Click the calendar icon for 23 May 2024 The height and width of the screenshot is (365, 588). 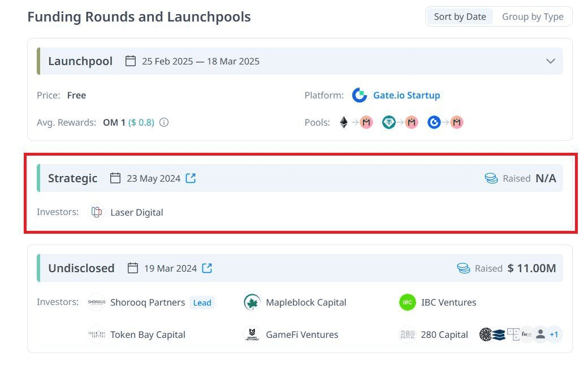pos(115,178)
